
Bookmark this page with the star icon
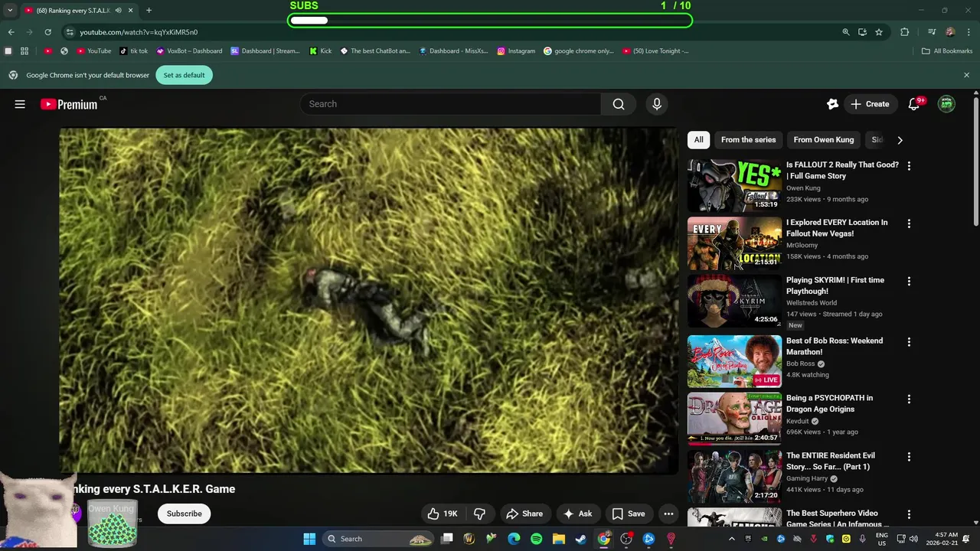(879, 32)
